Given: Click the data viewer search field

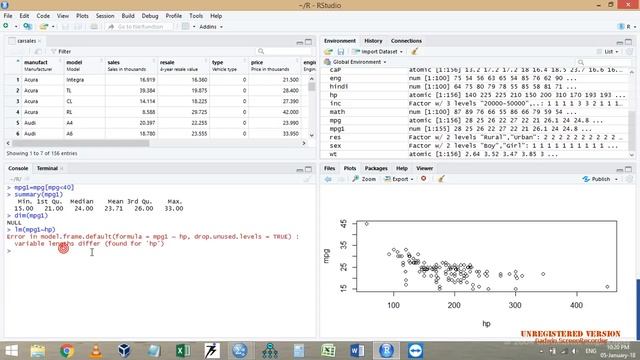Looking at the screenshot, I should pyautogui.click(x=284, y=51).
